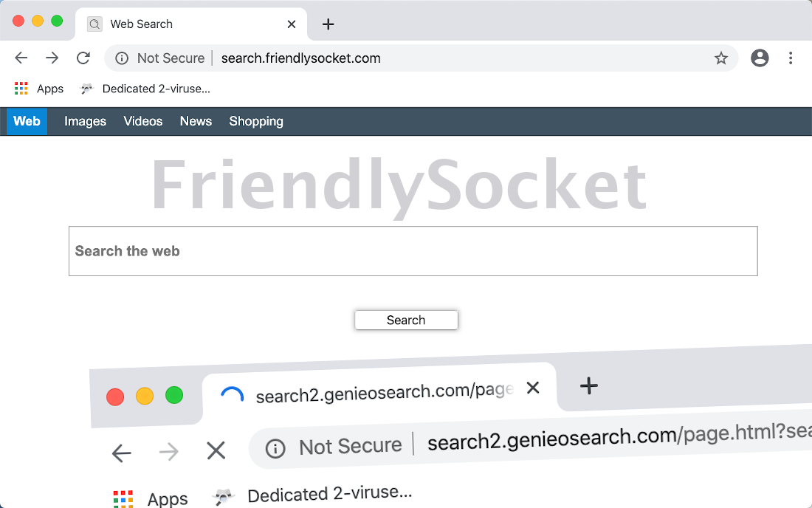The image size is (812, 508).
Task: Click the reload page icon
Action: pyautogui.click(x=83, y=58)
